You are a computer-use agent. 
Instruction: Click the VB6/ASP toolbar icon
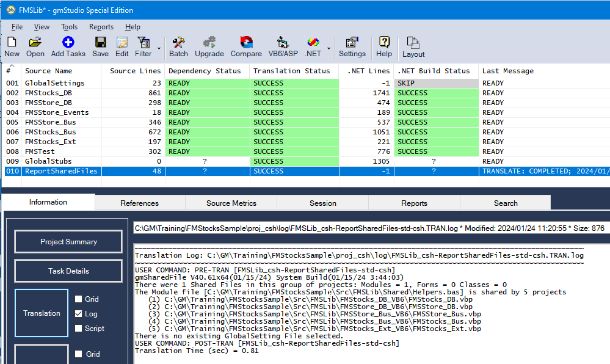[x=283, y=43]
